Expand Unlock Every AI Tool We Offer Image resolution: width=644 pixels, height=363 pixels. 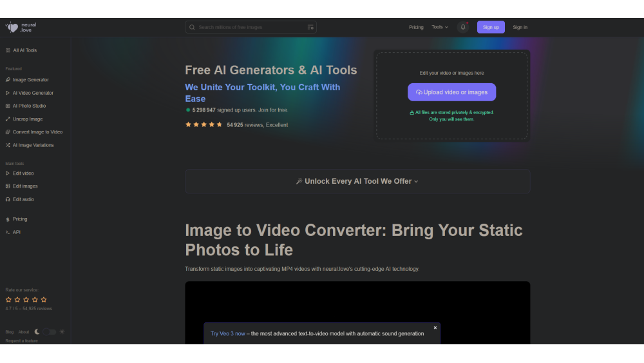(357, 181)
